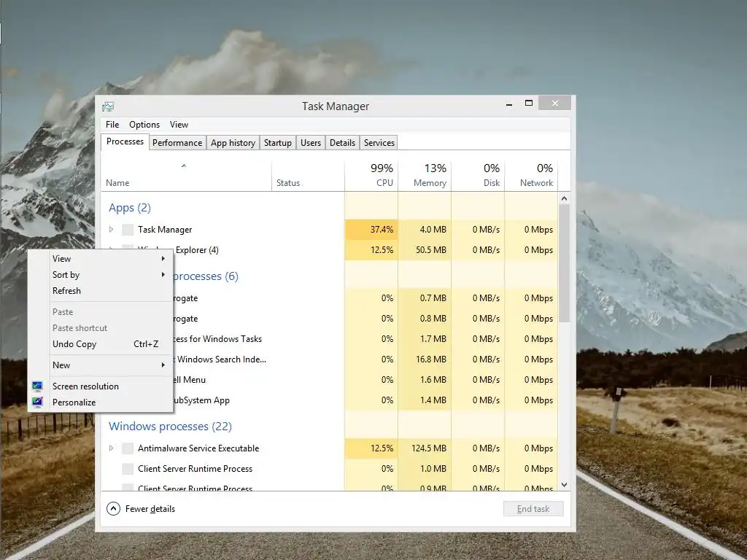Click the Apps (2) group heading
Screen dimensions: 747x560
tap(130, 208)
